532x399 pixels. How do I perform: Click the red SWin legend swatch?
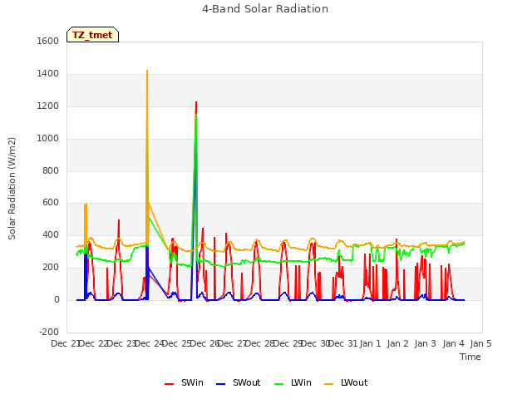[x=169, y=384]
